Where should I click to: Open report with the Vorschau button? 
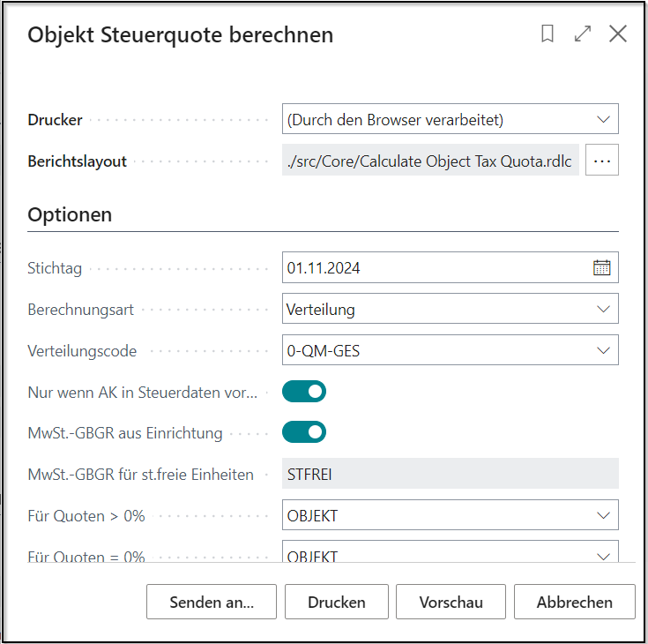pyautogui.click(x=451, y=603)
